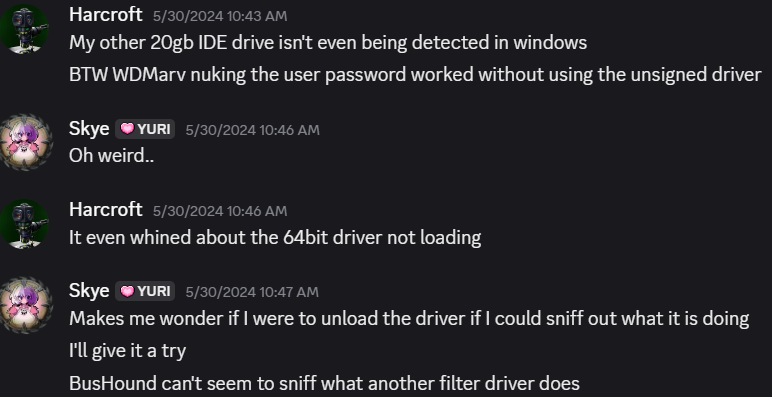Click Skye's avatar on the 10:47 AM message
The image size is (772, 397).
point(25,305)
